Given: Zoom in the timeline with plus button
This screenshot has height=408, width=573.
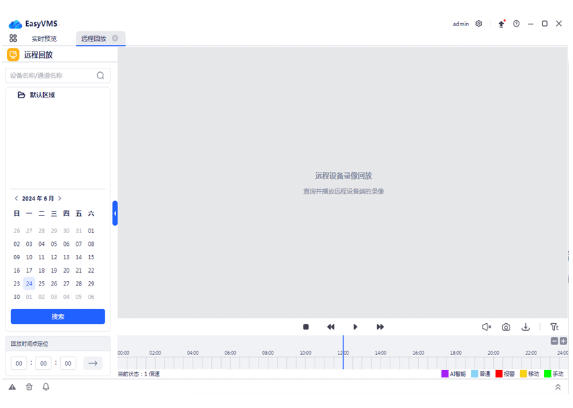Looking at the screenshot, I should [563, 341].
